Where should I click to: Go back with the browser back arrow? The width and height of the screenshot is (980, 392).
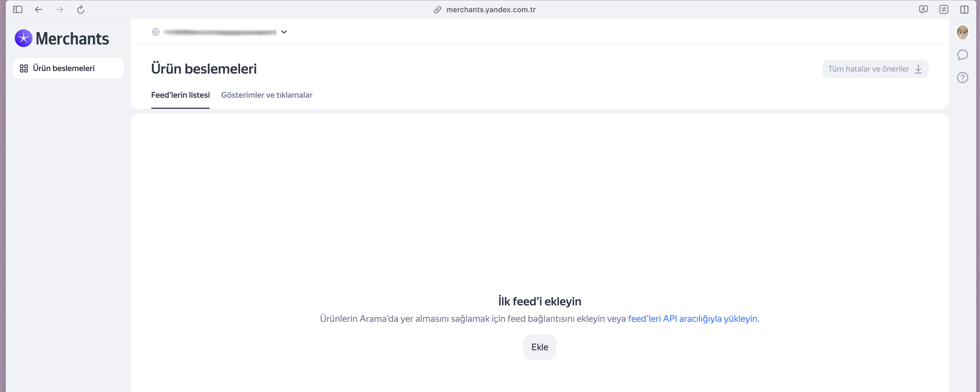click(x=38, y=9)
